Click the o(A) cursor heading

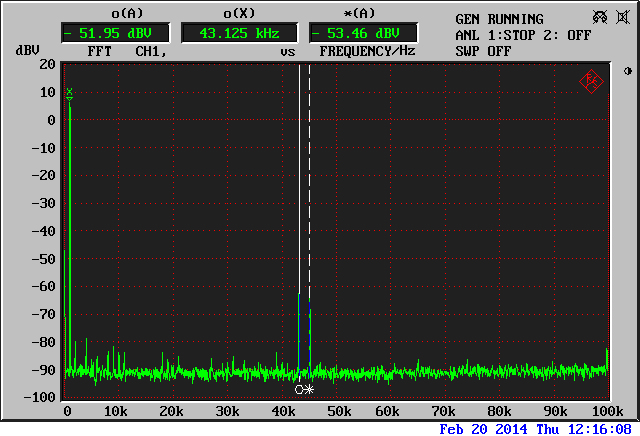pos(127,13)
